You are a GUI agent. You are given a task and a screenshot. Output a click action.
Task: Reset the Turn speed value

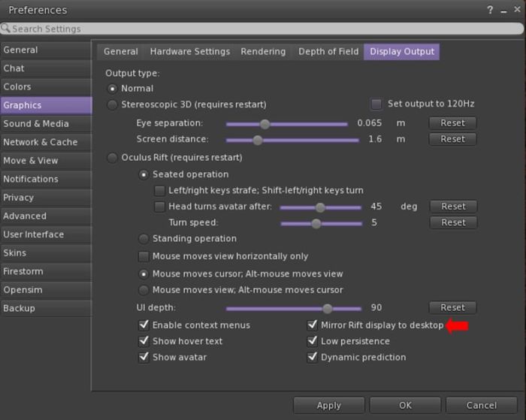pos(453,222)
